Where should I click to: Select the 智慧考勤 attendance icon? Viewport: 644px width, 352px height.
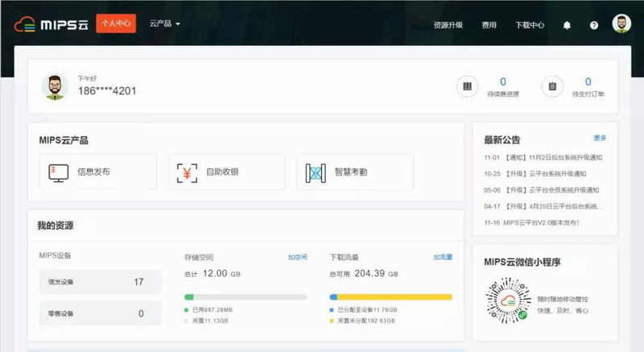(x=316, y=172)
